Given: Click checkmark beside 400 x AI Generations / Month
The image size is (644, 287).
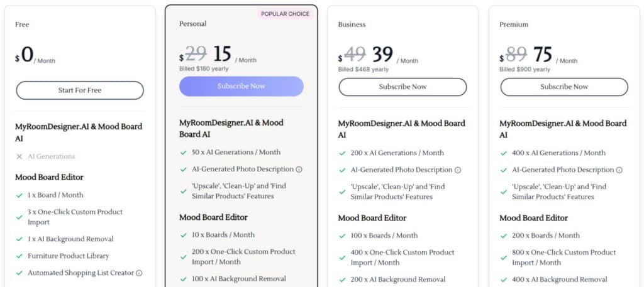Looking at the screenshot, I should [x=504, y=153].
